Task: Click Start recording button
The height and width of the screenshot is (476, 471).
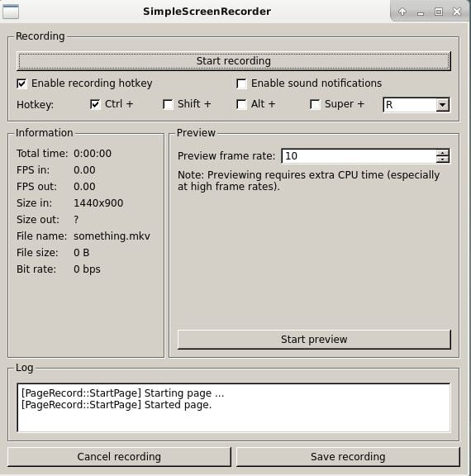Action: pyautogui.click(x=233, y=61)
